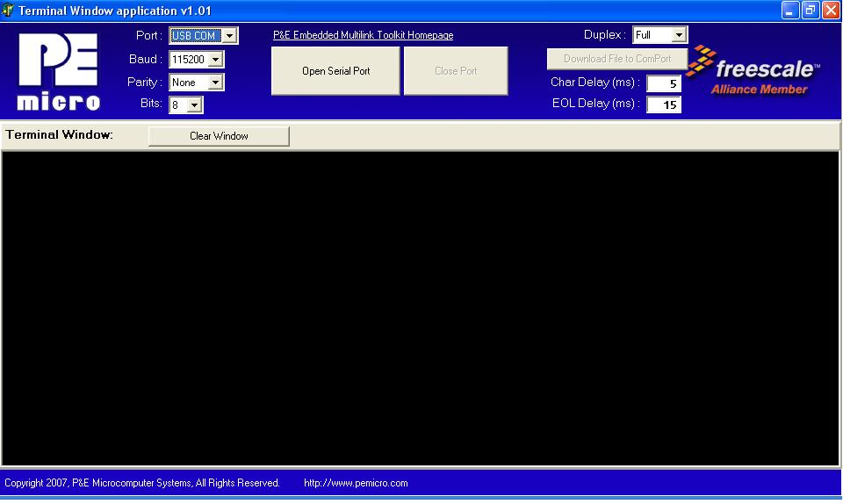Close the Terminal Window application
Screen dimensions: 843x504
[x=831, y=11]
